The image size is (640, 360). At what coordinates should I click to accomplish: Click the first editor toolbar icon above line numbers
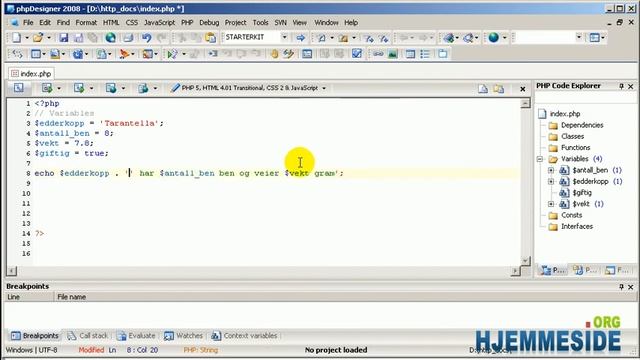pyautogui.click(x=18, y=88)
